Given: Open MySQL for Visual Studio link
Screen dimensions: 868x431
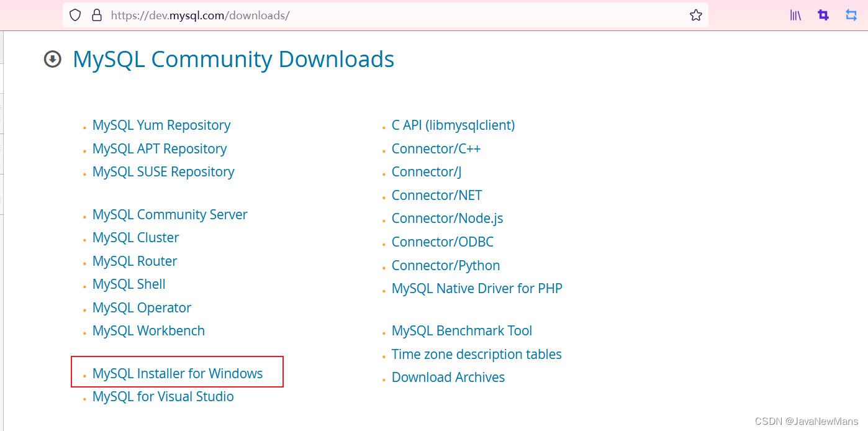Looking at the screenshot, I should 163,397.
